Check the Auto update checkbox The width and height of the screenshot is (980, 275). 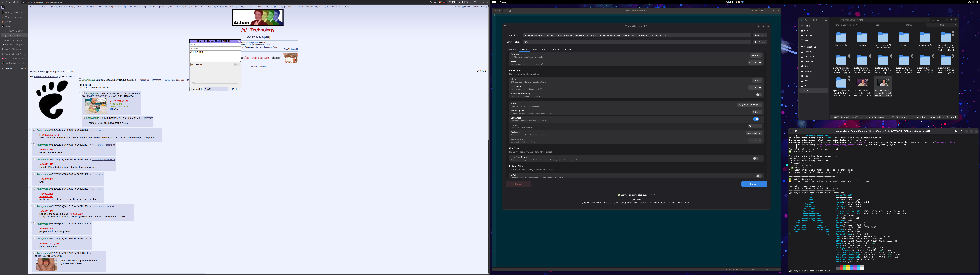point(68,71)
